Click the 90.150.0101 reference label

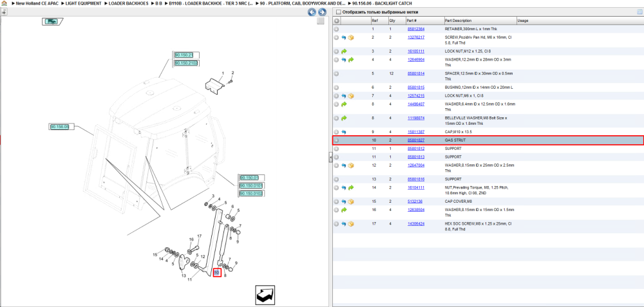click(251, 185)
